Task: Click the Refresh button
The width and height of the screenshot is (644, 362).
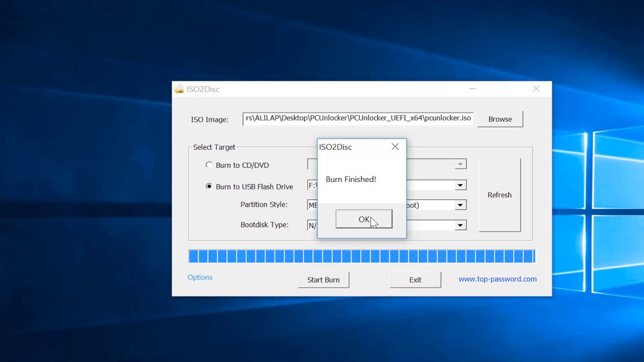Action: coord(500,195)
